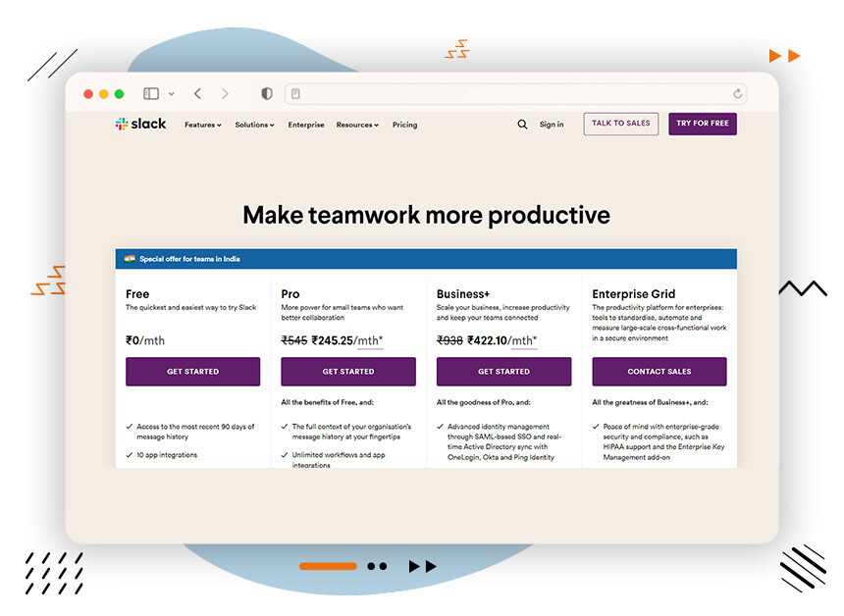This screenshot has width=844, height=616.
Task: Click Get Started under the Pro plan
Action: pos(347,372)
